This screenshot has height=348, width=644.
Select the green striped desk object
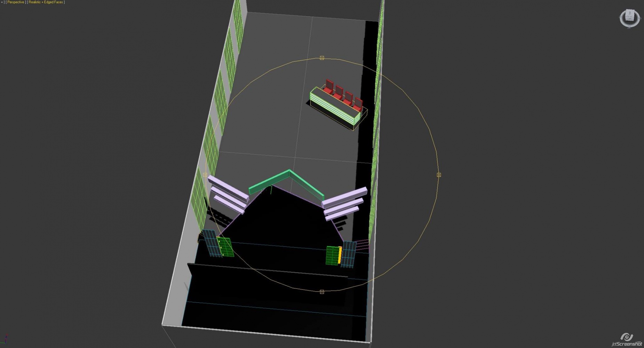(x=334, y=106)
